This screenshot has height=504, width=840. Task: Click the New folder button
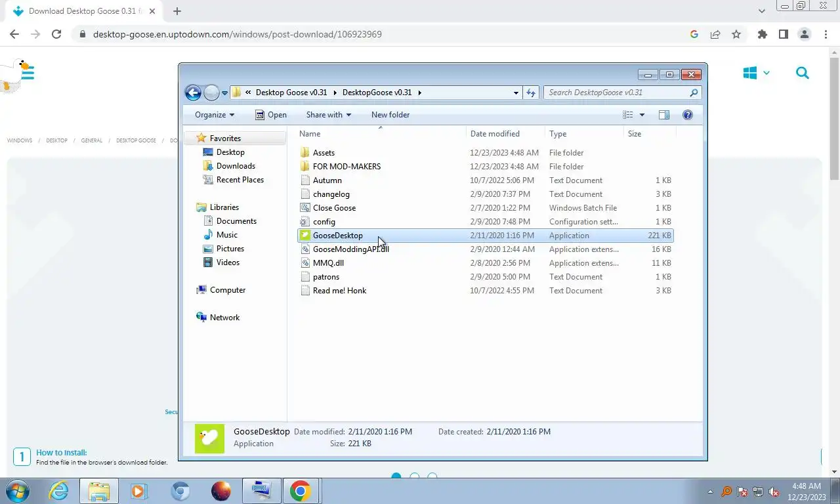click(390, 115)
